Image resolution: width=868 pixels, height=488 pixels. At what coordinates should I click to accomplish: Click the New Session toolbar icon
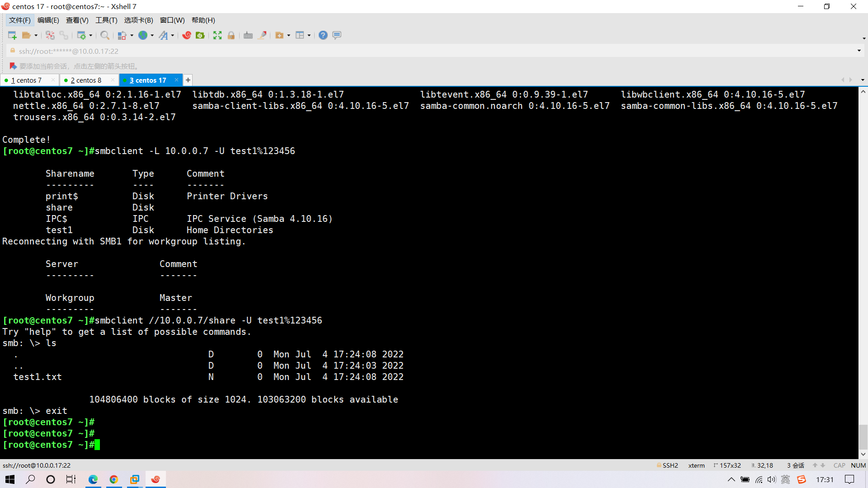[x=12, y=35]
